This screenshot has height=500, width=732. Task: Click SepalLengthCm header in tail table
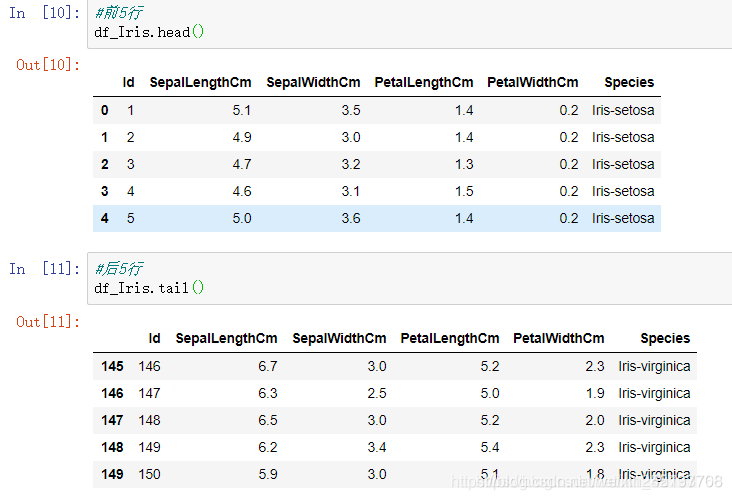tap(226, 338)
